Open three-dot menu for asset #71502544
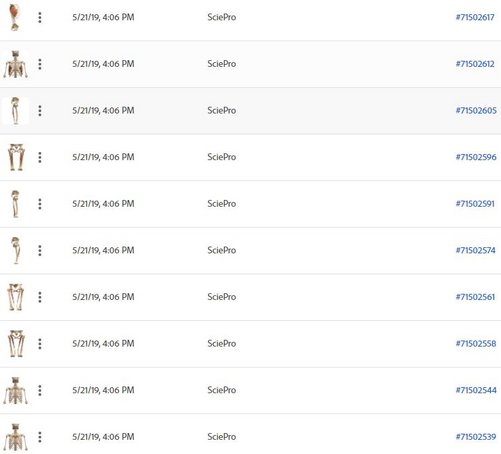501x454 pixels. [40, 390]
